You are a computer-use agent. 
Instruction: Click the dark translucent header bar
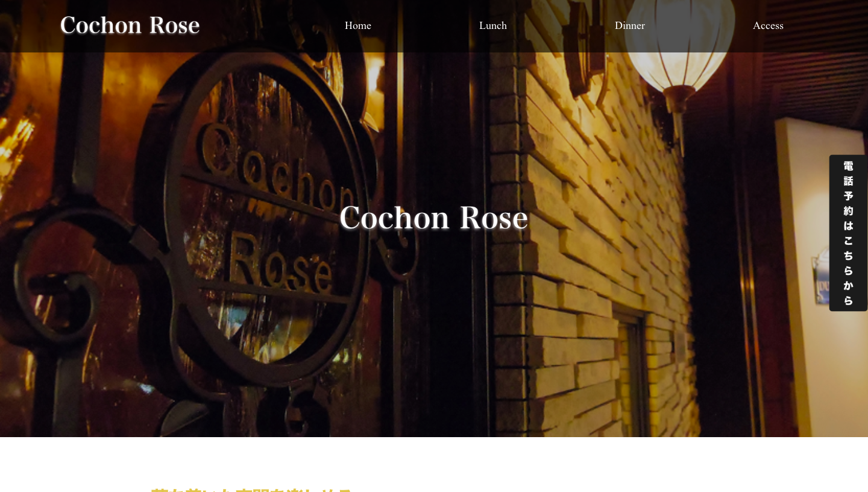tap(434, 26)
